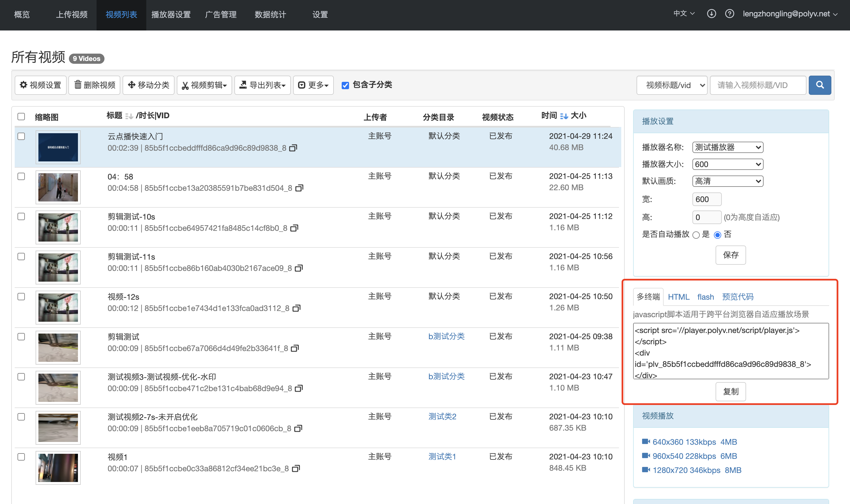Screen dimensions: 850x504
Task: Open the 更多 dropdown menu
Action: pos(313,85)
